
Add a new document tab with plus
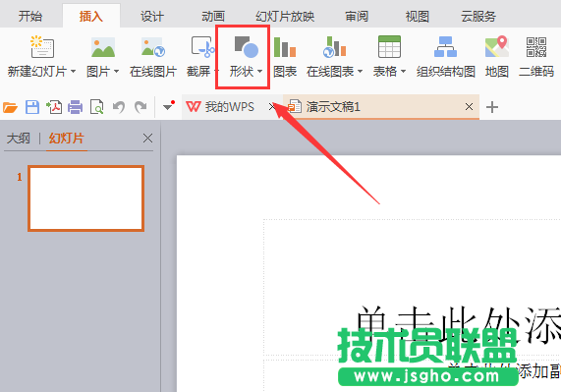492,107
